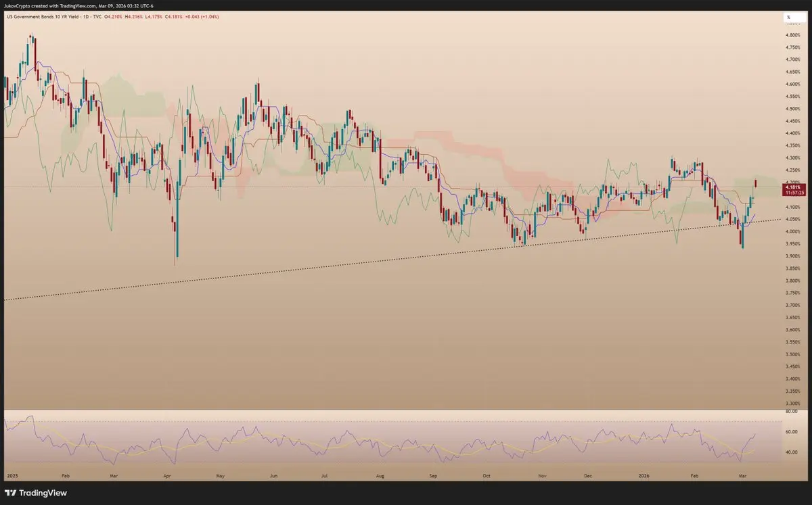Click the low value L4.175%
Viewport: 812px width, 505px height.
coord(154,16)
